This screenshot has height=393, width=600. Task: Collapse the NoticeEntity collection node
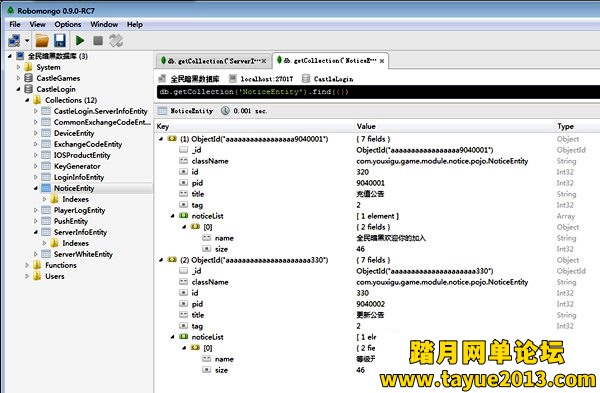(x=36, y=188)
